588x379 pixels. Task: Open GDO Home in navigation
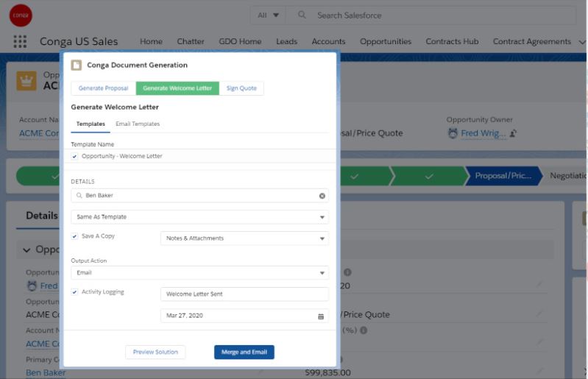pyautogui.click(x=240, y=41)
